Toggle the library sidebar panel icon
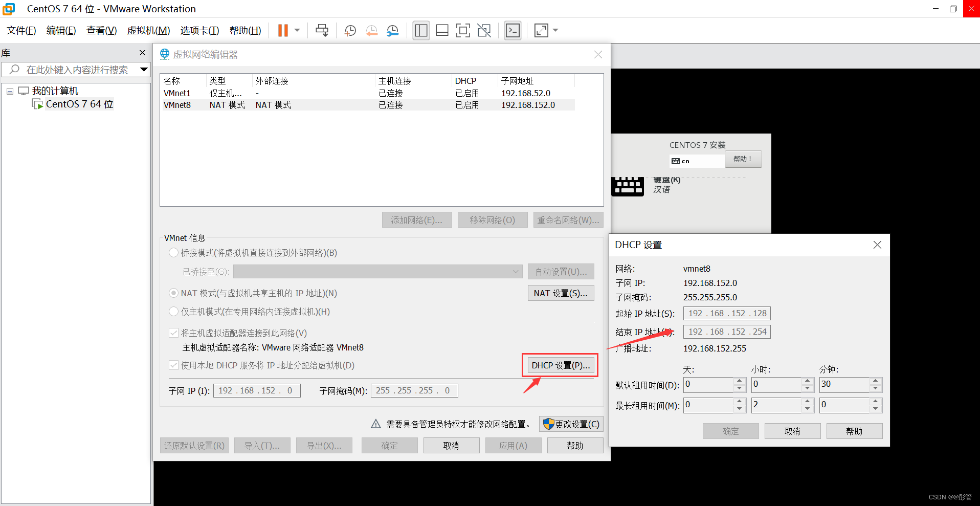This screenshot has width=980, height=506. pyautogui.click(x=420, y=30)
